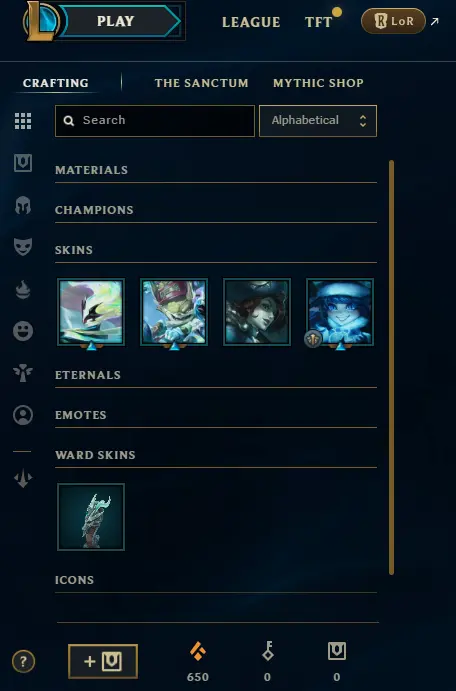
Task: Filter loot by ward skins icon
Action: pos(23,373)
